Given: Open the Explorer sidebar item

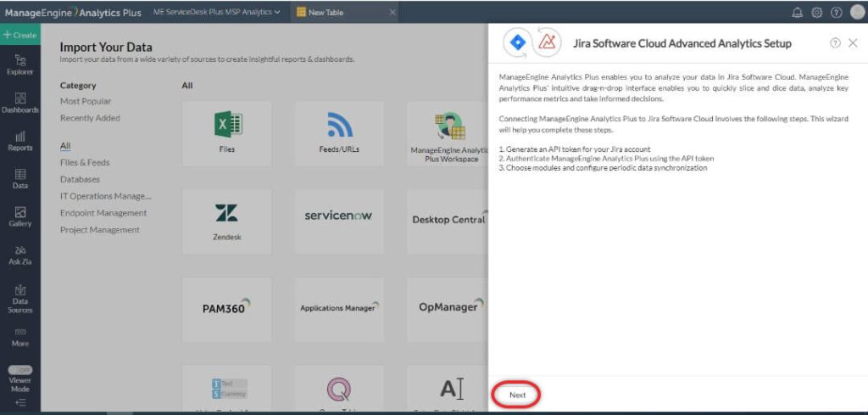Looking at the screenshot, I should [20, 64].
